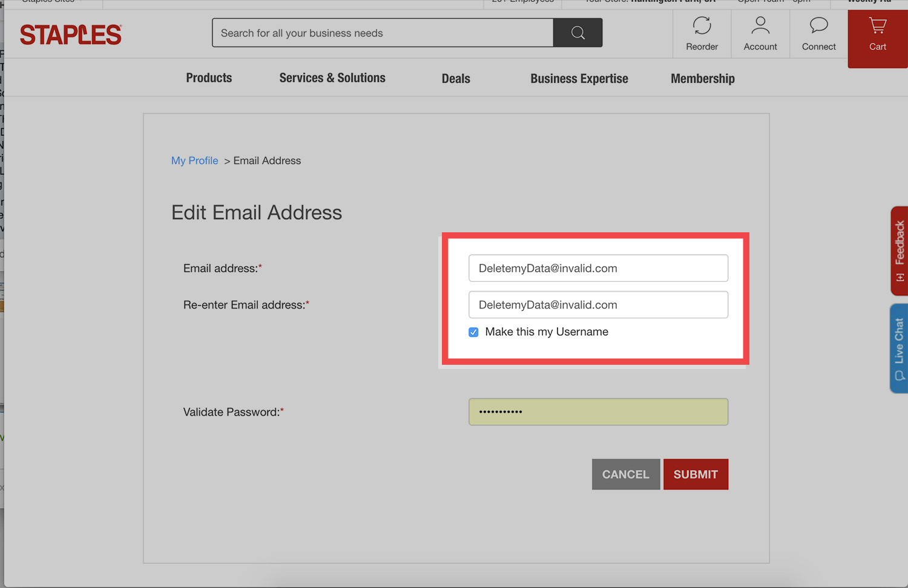The width and height of the screenshot is (908, 588).
Task: Go to the My Profile breadcrumb link
Action: coord(194,160)
